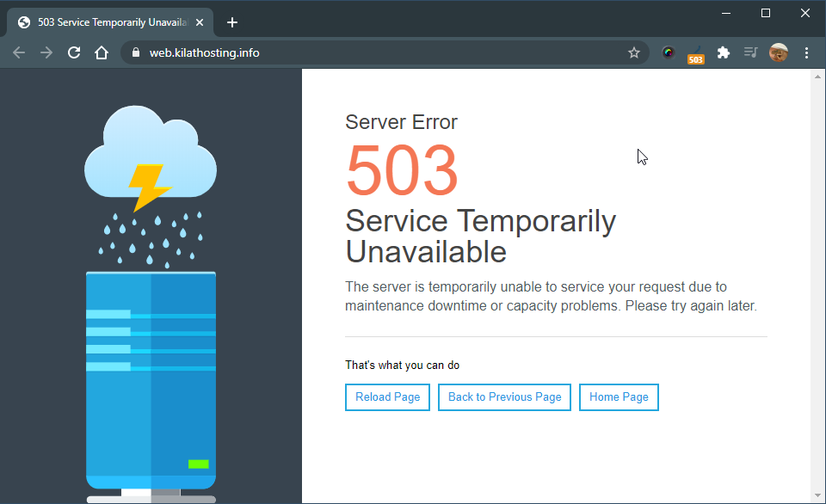Expand the new tab plus control
Screen dimensions: 826x504
231,22
